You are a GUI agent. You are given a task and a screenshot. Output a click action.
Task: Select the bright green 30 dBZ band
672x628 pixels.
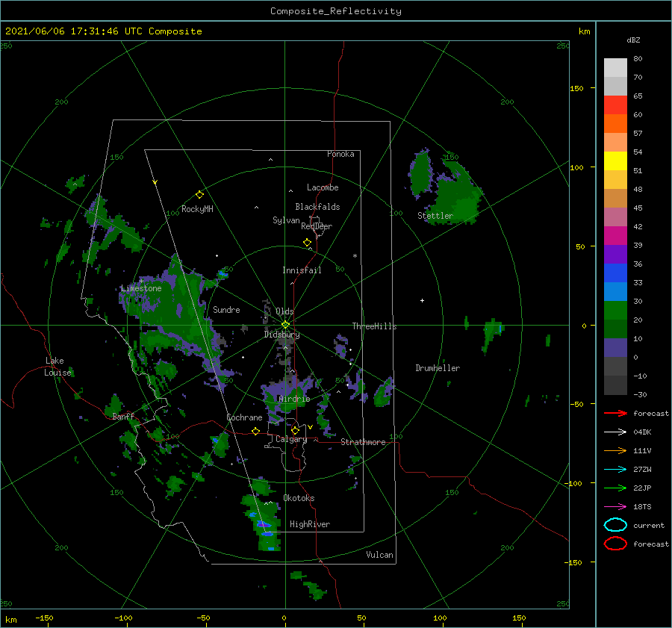[615, 311]
